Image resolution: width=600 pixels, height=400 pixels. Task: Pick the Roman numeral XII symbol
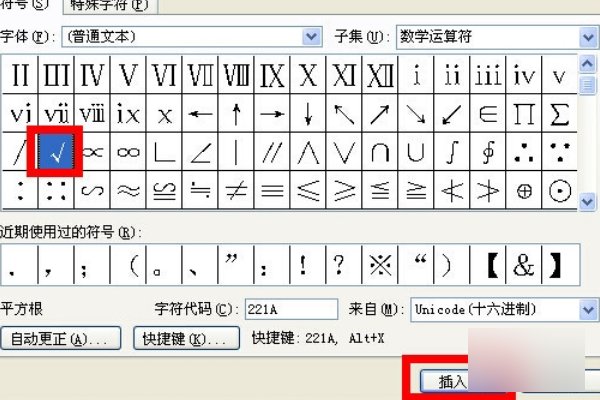tap(380, 74)
